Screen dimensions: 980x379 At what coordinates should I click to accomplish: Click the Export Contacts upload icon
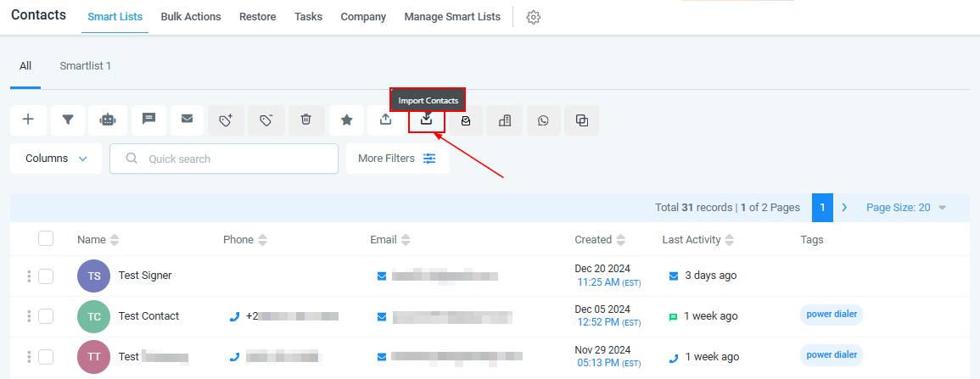(385, 120)
